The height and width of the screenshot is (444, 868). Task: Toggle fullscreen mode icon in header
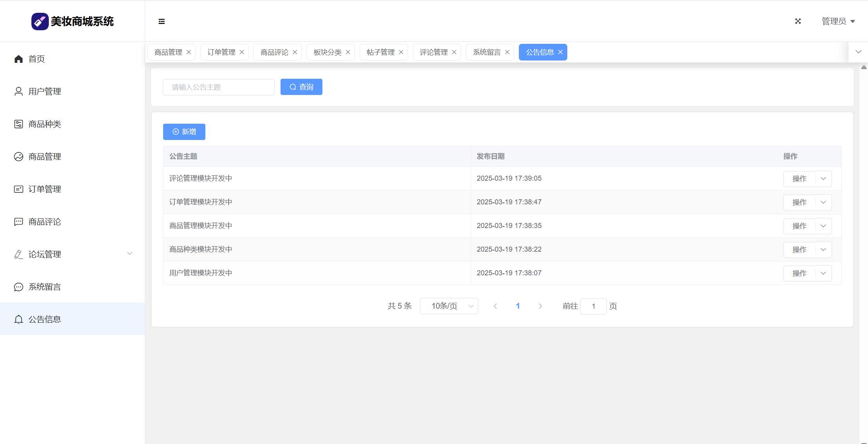coord(798,21)
